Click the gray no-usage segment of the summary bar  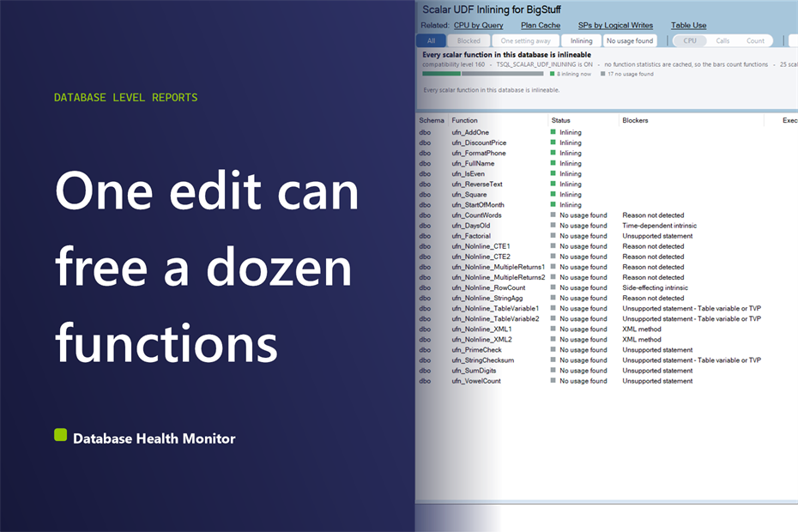(502, 74)
